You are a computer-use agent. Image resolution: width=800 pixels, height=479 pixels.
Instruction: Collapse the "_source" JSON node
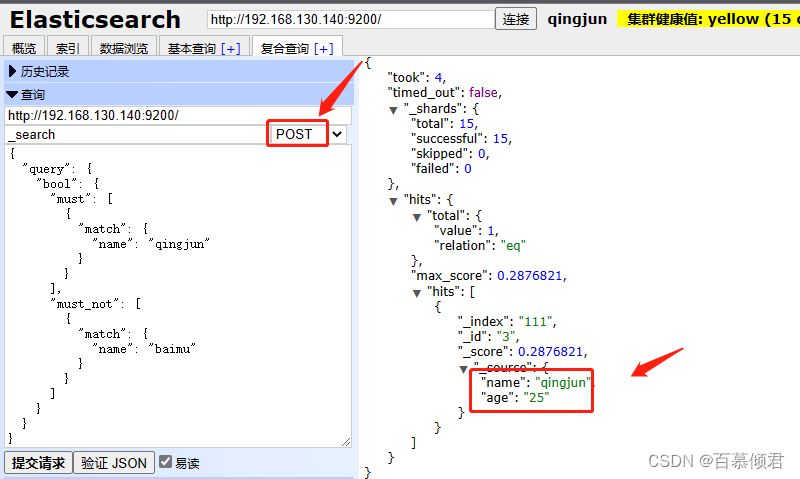463,369
